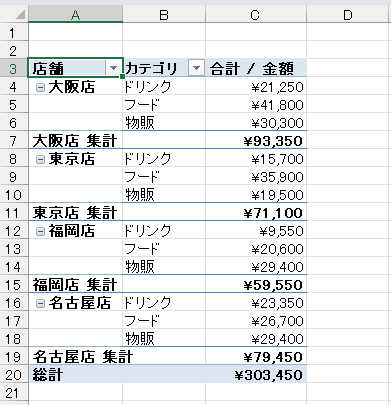Open the 店舗 filter dropdown
The height and width of the screenshot is (405, 391).
[113, 68]
